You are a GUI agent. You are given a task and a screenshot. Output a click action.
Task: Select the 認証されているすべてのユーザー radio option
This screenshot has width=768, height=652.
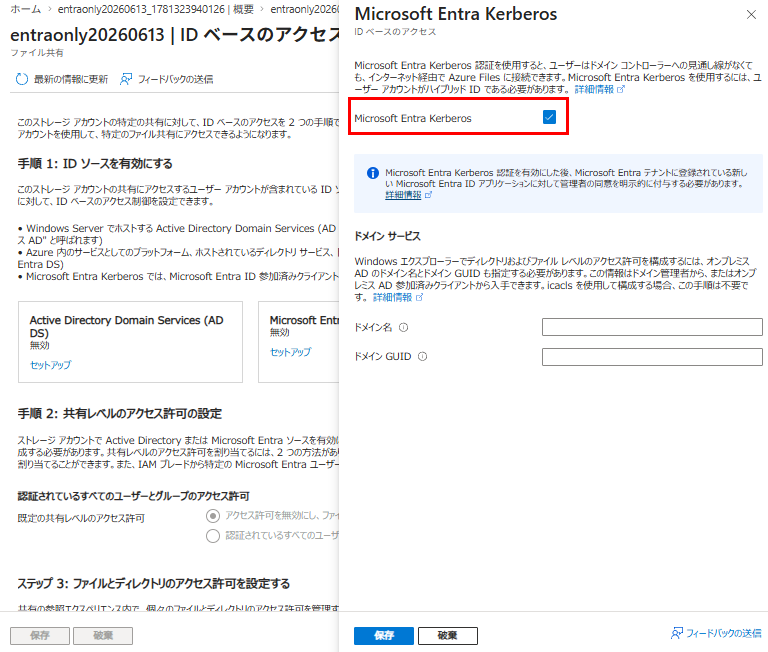pyautogui.click(x=213, y=536)
